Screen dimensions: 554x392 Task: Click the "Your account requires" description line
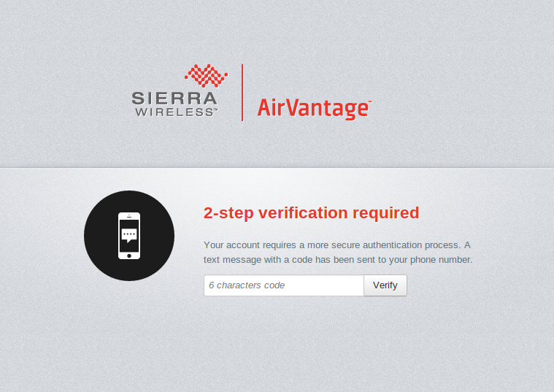pyautogui.click(x=337, y=245)
